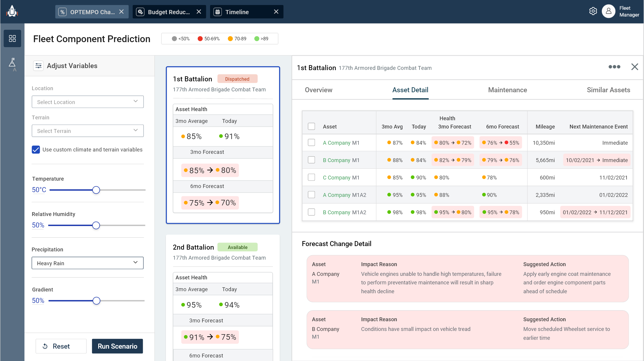The image size is (644, 361).
Task: Click the calendar icon on the Timeline tab
Action: (217, 12)
